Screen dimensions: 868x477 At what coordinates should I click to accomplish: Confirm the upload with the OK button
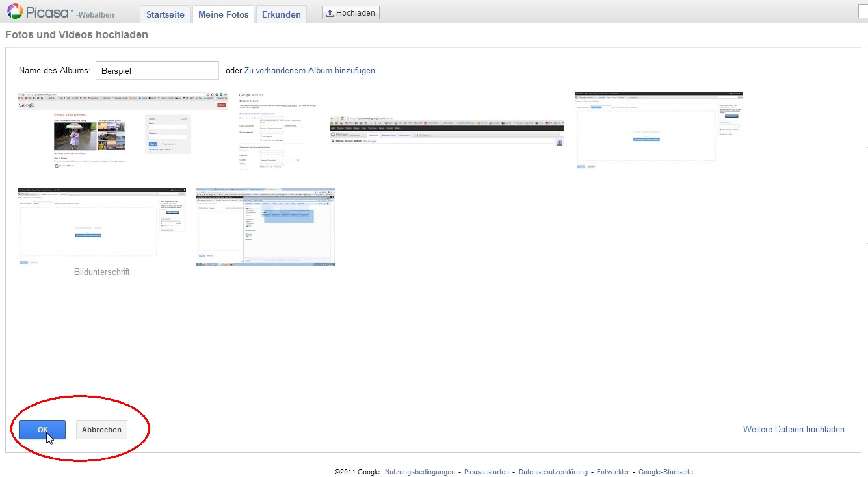(42, 430)
